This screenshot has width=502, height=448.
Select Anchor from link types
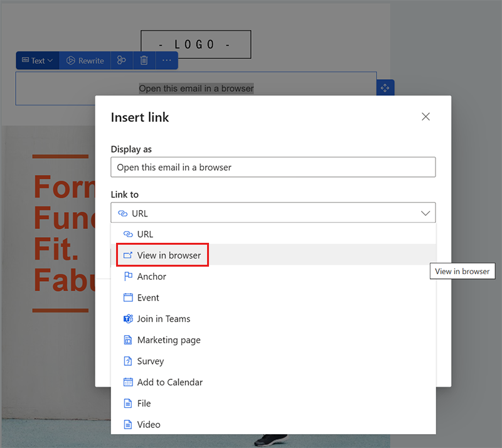tap(273, 276)
